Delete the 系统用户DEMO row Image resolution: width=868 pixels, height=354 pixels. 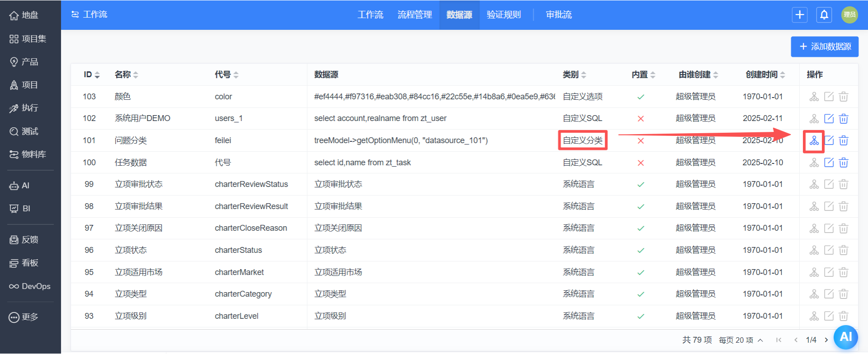coord(844,119)
